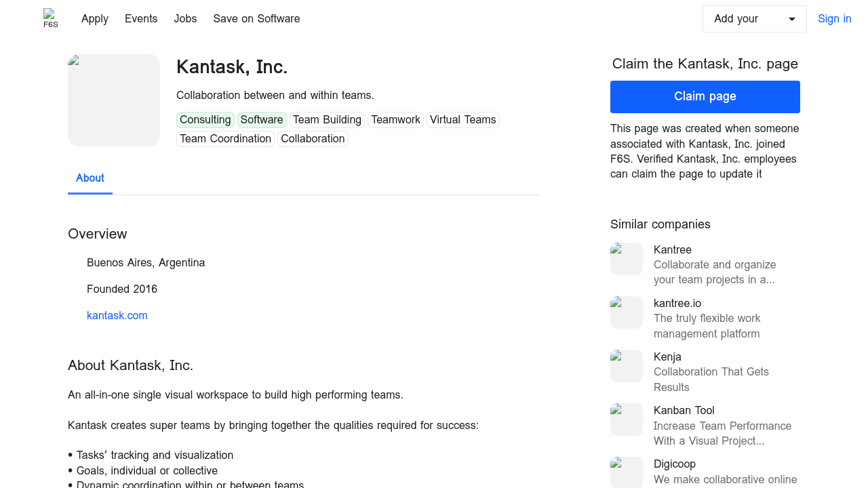View the Kenja company name link
The height and width of the screenshot is (488, 868).
click(x=667, y=357)
